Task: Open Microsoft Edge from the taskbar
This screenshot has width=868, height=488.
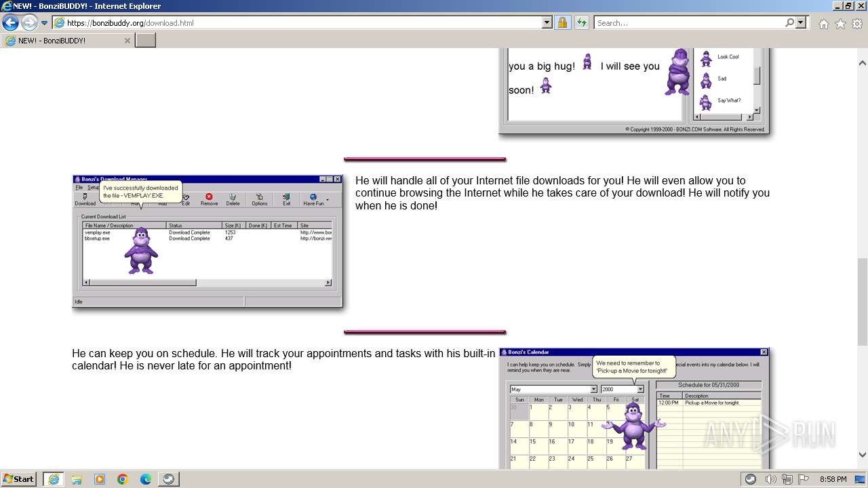Action: (x=146, y=479)
